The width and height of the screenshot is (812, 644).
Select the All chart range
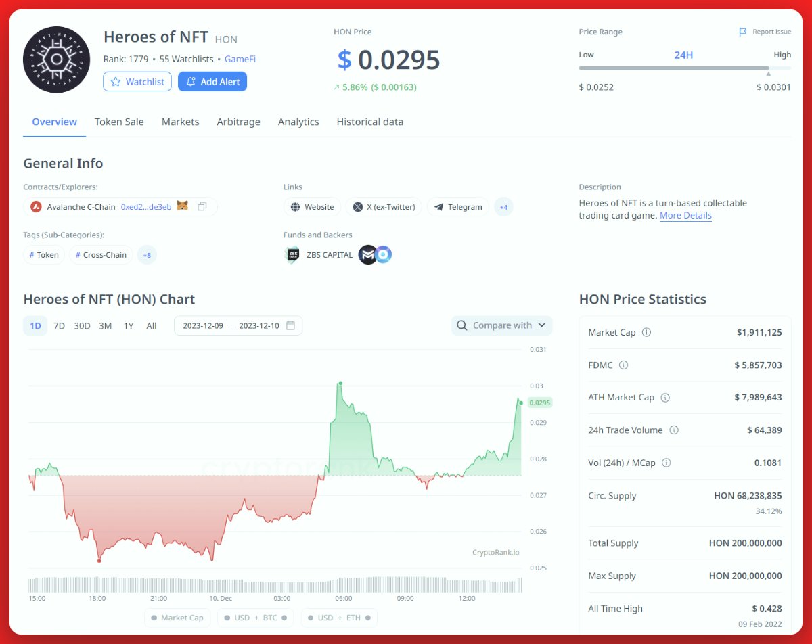[x=152, y=325]
